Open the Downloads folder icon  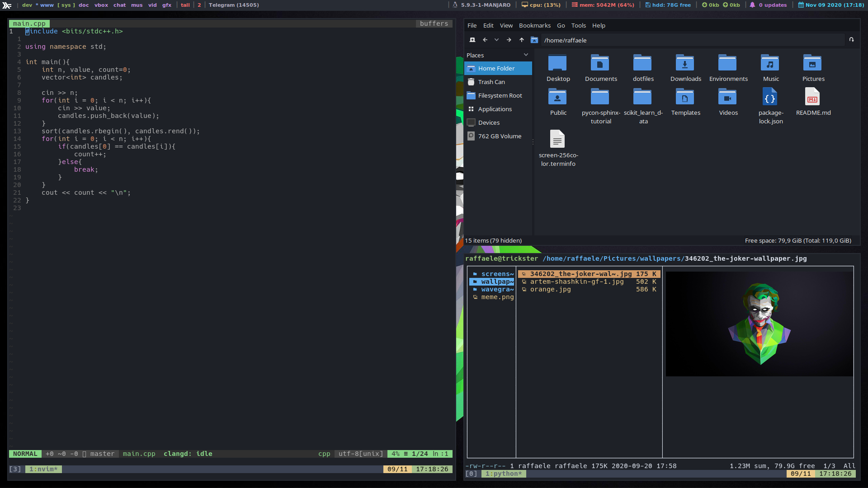[685, 63]
